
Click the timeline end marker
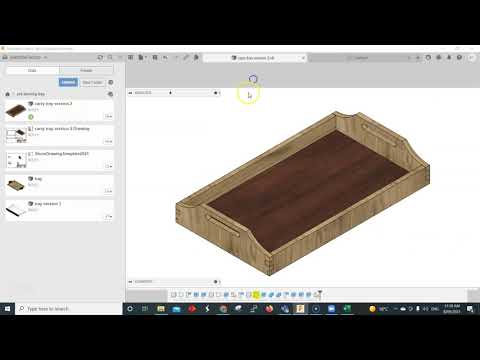[x=319, y=294]
